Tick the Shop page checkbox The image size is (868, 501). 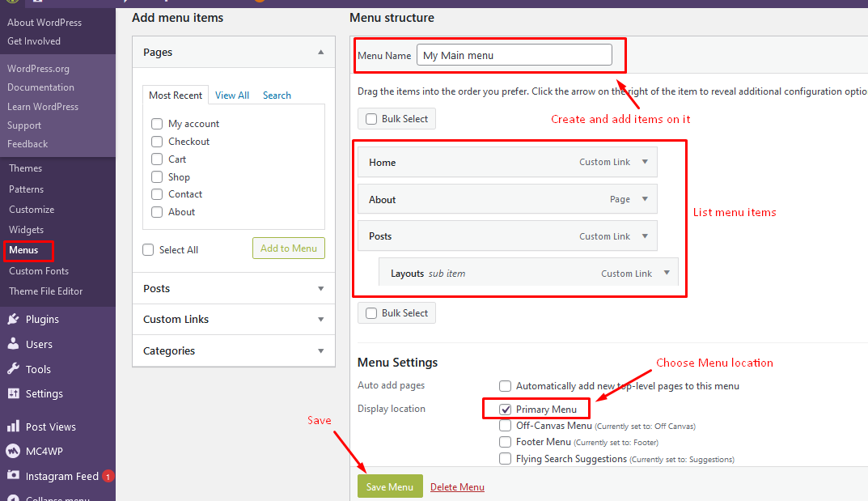[157, 176]
